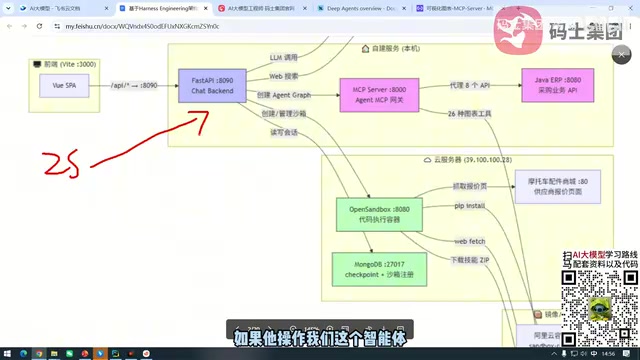Click the '代理 8 个 API' label
This screenshot has height=360, width=640.
coord(469,85)
